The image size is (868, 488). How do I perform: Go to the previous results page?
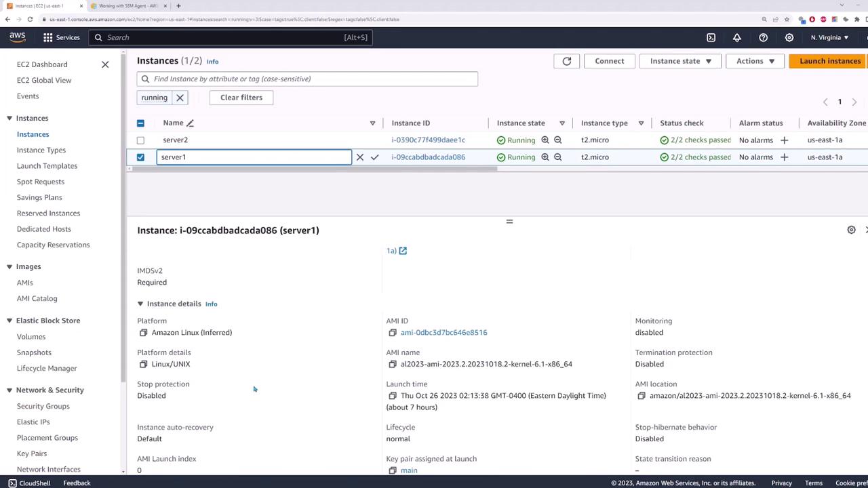pyautogui.click(x=825, y=102)
